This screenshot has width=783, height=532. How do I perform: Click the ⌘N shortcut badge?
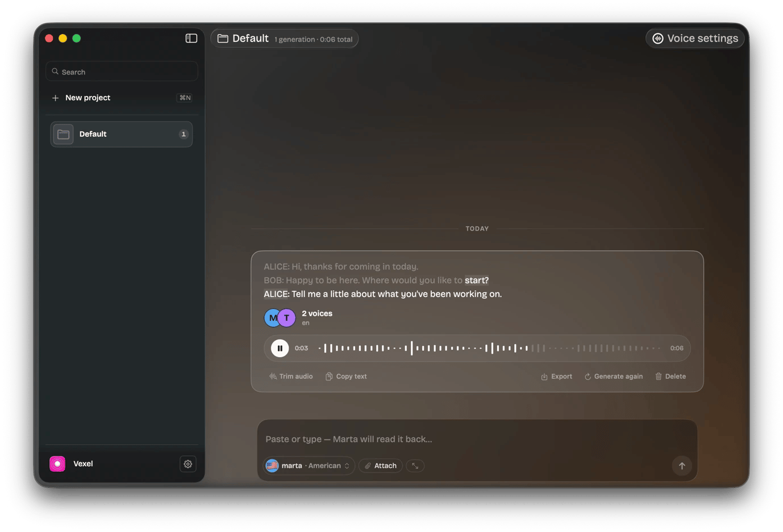click(185, 98)
